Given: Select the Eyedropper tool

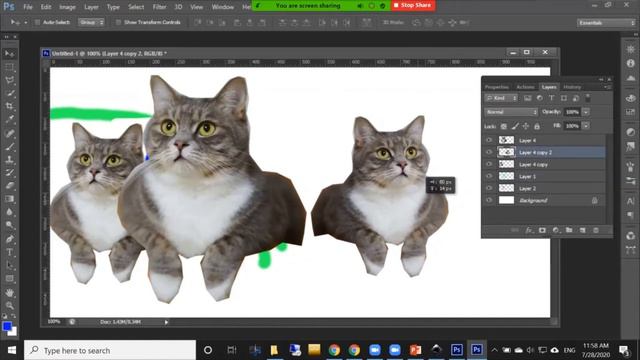Looking at the screenshot, I should click(9, 119).
